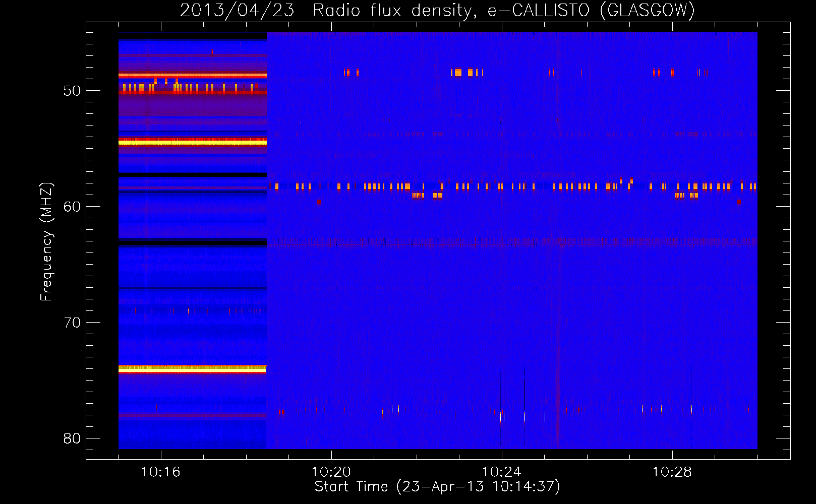The image size is (816, 504).
Task: Click the 'Start Time (23-Apr-13 10:14:37)' label
Action: click(437, 487)
